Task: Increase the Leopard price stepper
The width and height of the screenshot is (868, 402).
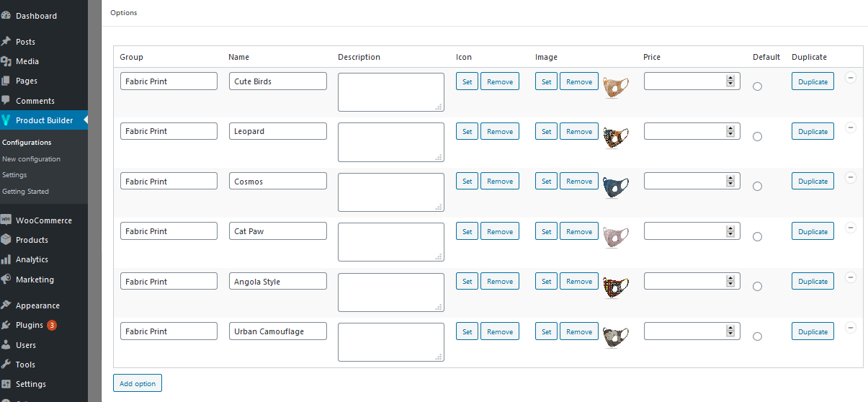Action: (x=730, y=128)
